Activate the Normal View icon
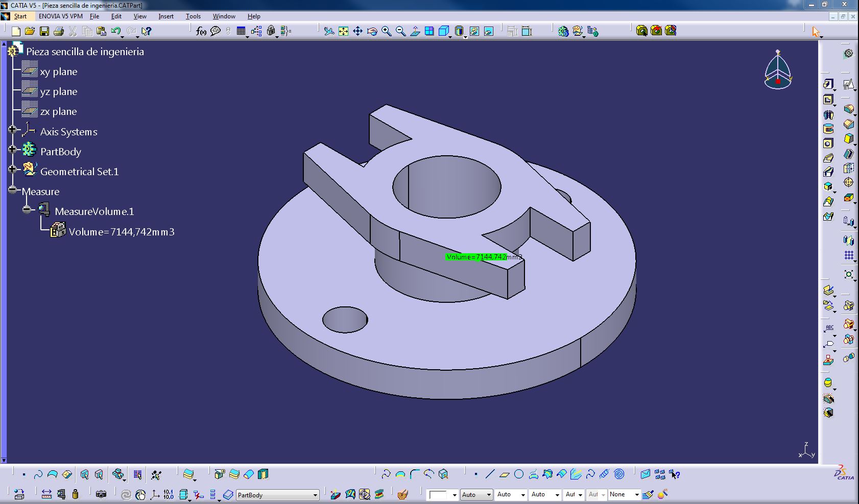The image size is (859, 504). 415,32
